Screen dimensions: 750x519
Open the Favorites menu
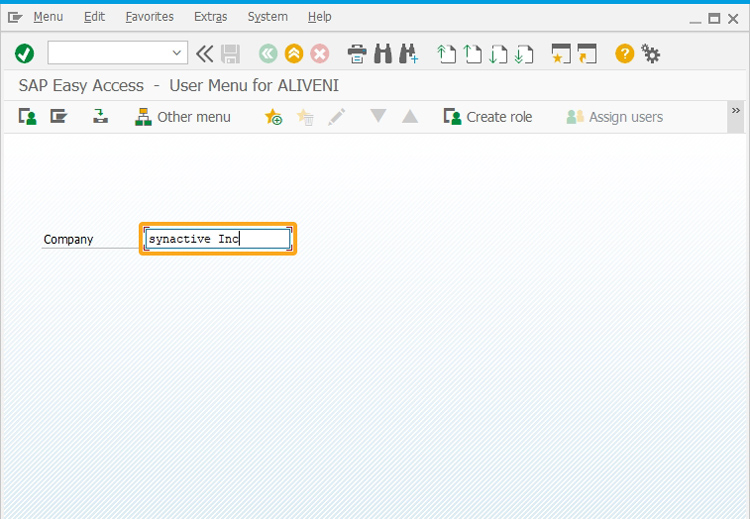click(x=149, y=17)
